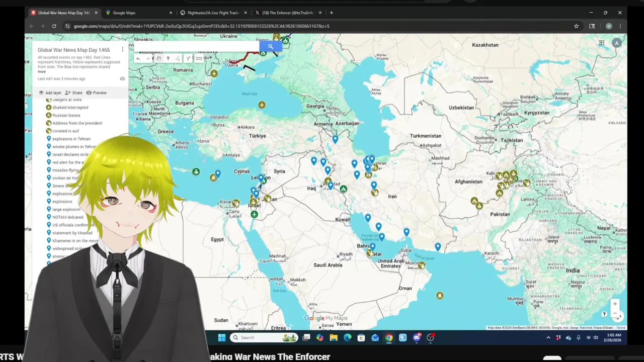Expand the description with the 'more' link
644x362 pixels.
[41, 71]
